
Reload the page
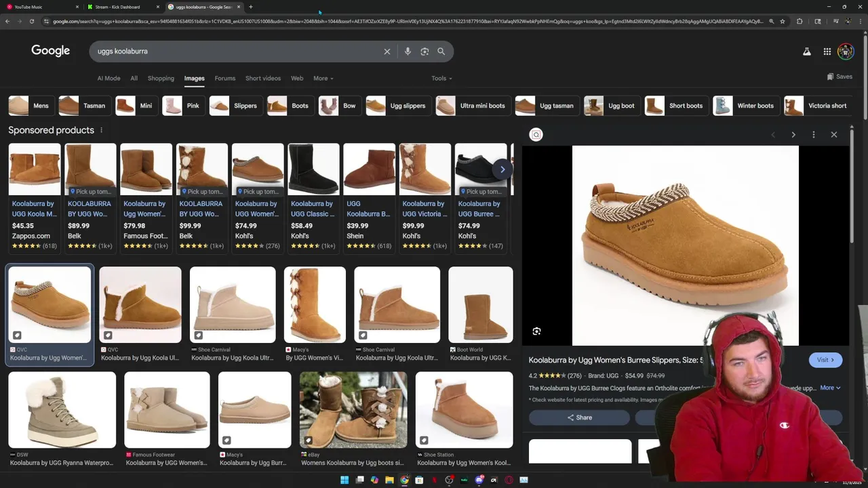[x=32, y=21]
